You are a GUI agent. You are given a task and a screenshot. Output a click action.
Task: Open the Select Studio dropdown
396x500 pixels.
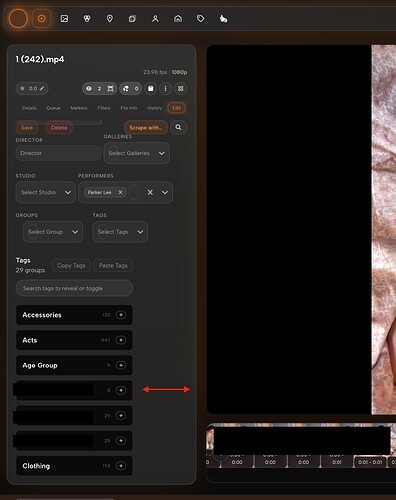click(x=46, y=192)
